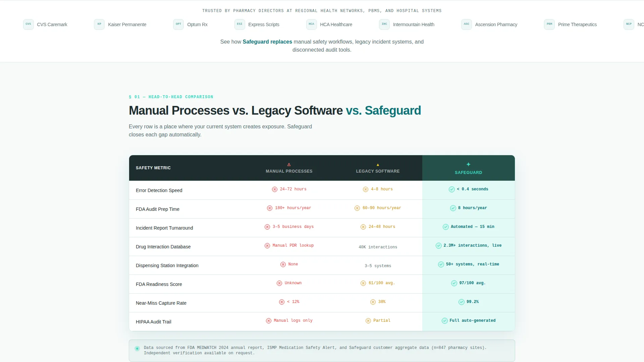Click the Safeguard column header label

(x=468, y=173)
